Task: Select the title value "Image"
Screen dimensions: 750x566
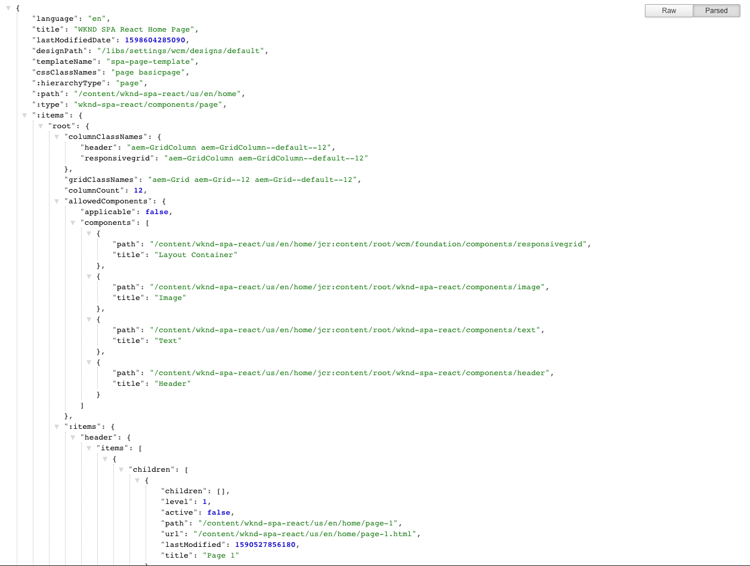Action: pos(170,298)
